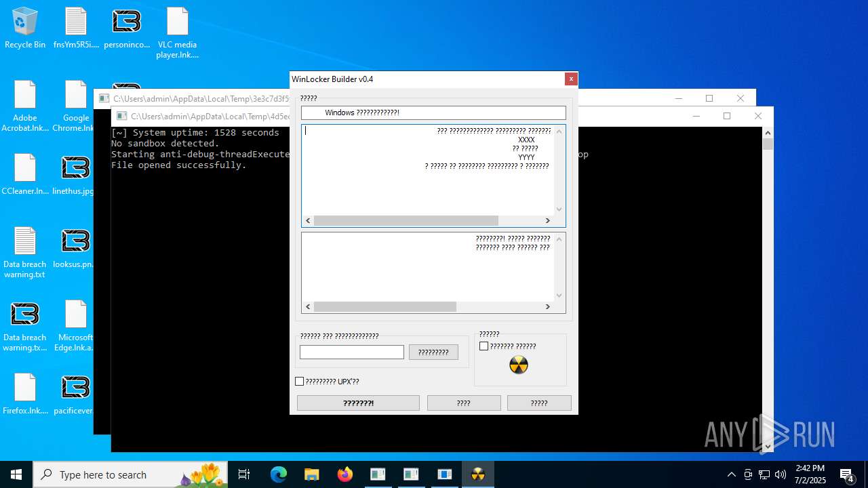Click the bold build button at bottom-left of the builder
Image resolution: width=868 pixels, height=488 pixels.
[358, 403]
